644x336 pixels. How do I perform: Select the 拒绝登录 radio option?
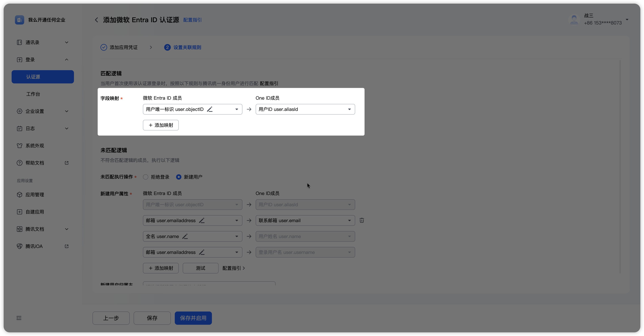[146, 177]
